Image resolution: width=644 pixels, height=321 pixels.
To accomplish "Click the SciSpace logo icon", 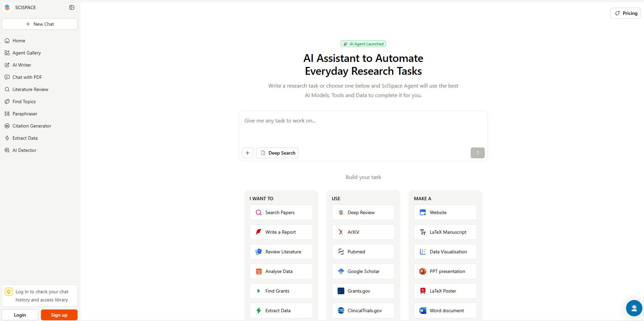I will (x=7, y=7).
